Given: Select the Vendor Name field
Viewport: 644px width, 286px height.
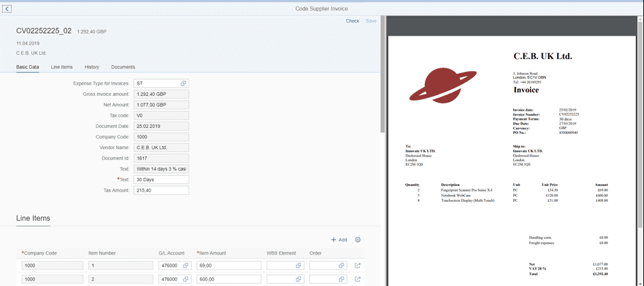Looking at the screenshot, I should (161, 147).
